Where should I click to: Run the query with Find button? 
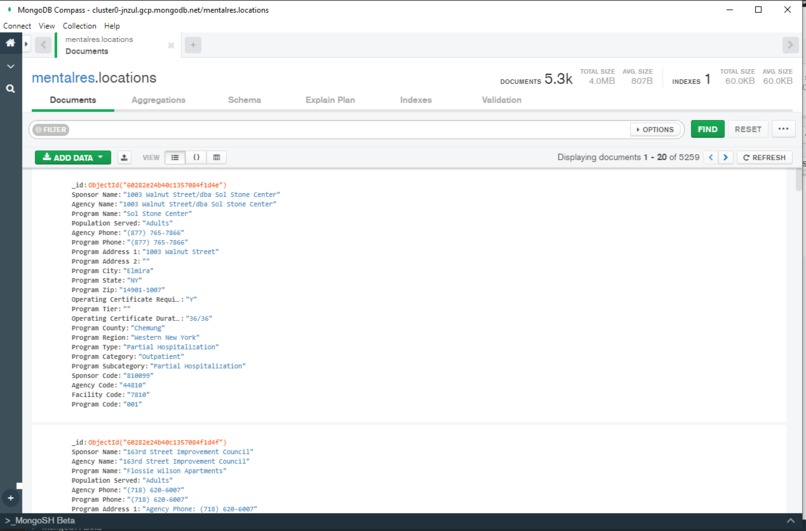707,129
